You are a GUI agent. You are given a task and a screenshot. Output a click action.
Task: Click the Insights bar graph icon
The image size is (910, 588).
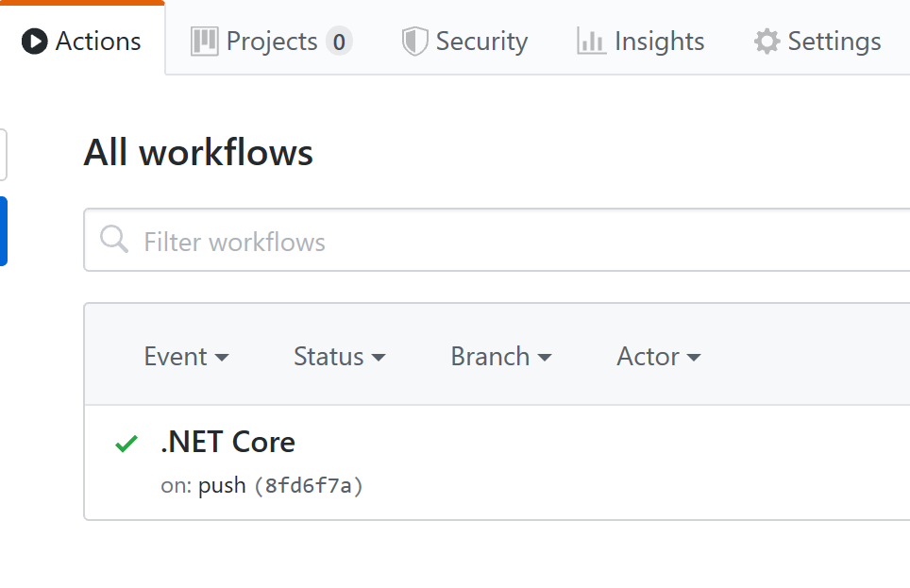(x=591, y=42)
